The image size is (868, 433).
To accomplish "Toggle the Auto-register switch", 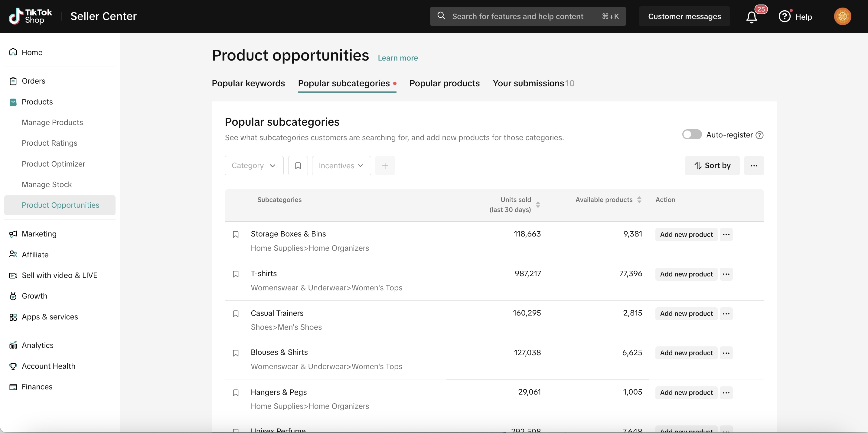I will pos(692,134).
